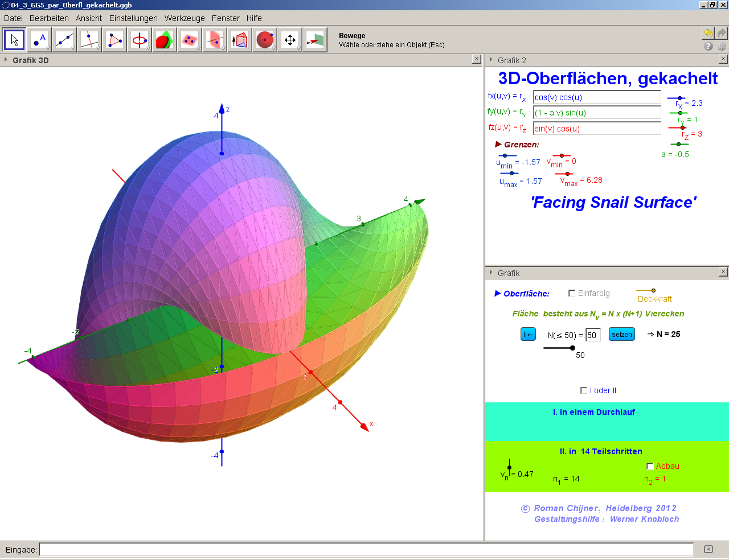Check the Abbau checkbox
The width and height of the screenshot is (729, 560).
click(x=650, y=466)
